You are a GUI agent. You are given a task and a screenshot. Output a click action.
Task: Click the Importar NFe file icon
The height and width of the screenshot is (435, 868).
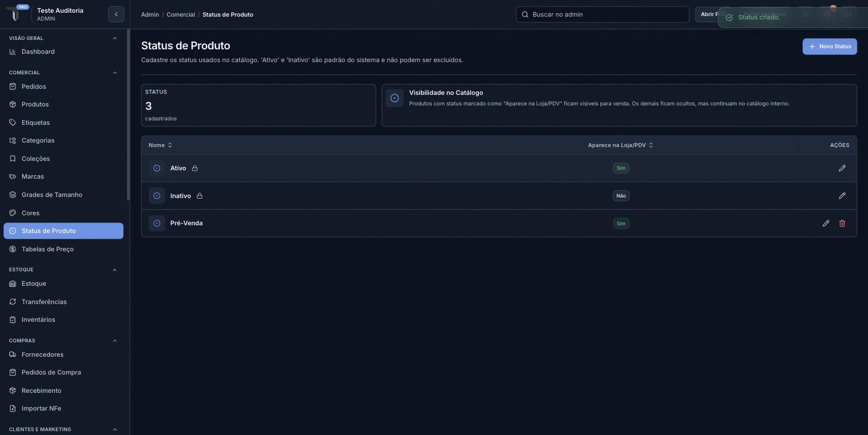[x=13, y=408]
